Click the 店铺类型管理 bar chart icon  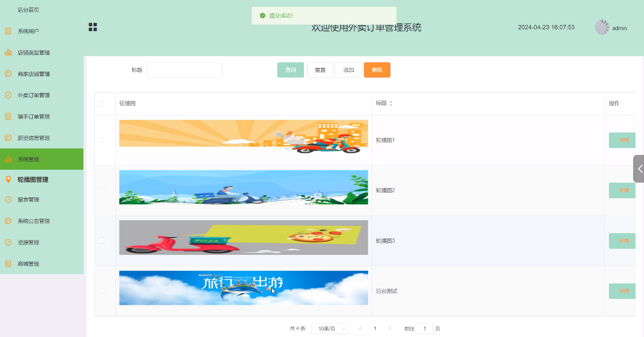8,52
